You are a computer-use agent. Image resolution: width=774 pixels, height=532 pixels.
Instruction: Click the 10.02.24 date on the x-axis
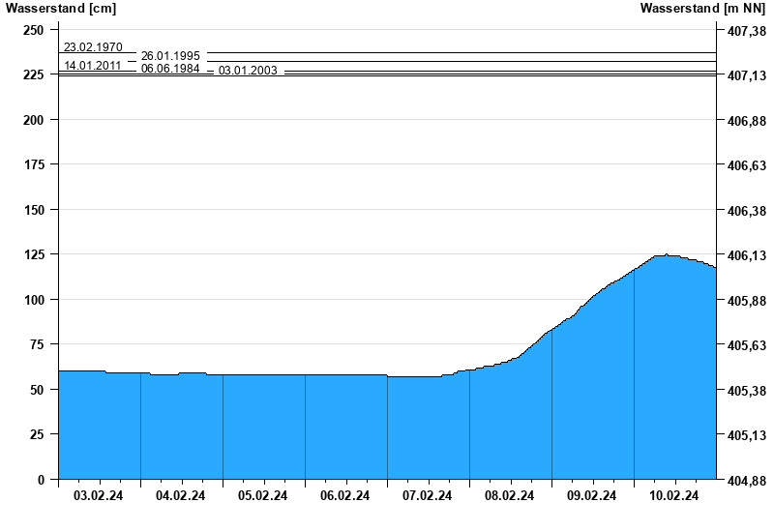coord(674,496)
